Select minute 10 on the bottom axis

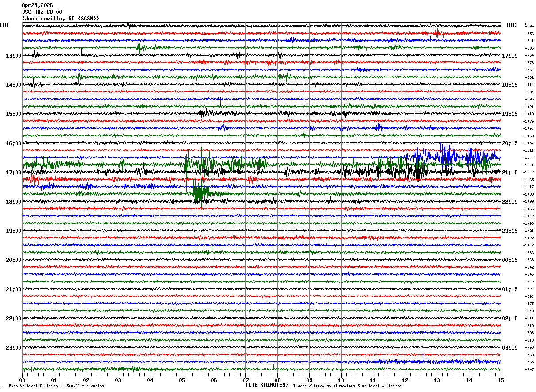coord(341,380)
